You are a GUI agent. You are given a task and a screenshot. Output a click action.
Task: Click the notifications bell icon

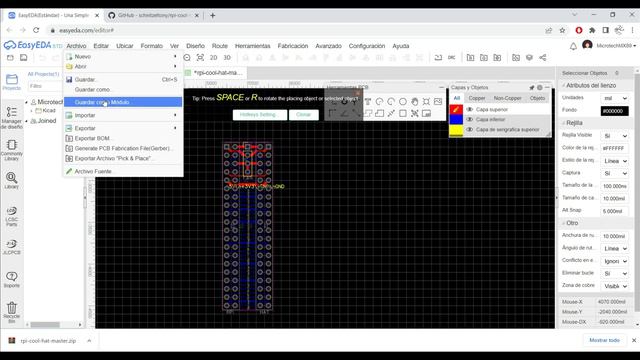(x=573, y=46)
